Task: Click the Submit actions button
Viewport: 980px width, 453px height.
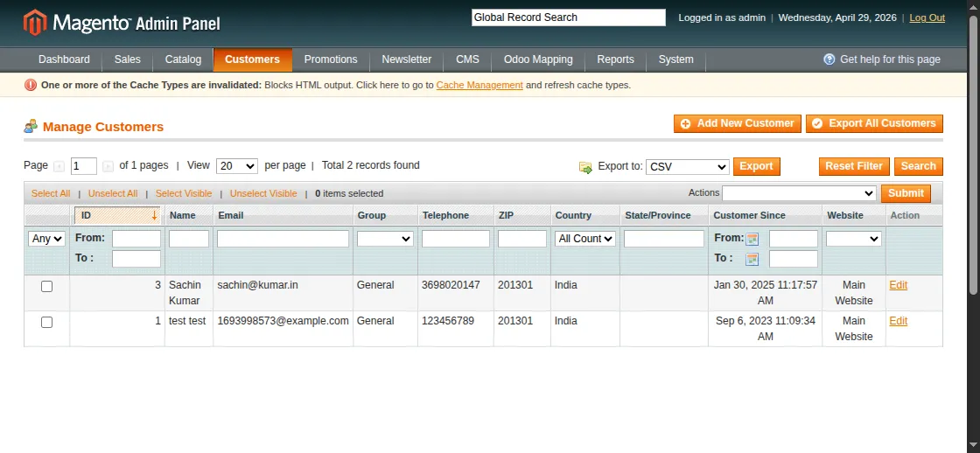Action: point(906,193)
